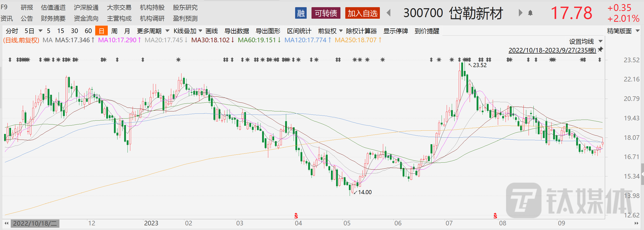Select the daily 日 period
Image resolution: width=644 pixels, height=230 pixels.
coord(101,31)
